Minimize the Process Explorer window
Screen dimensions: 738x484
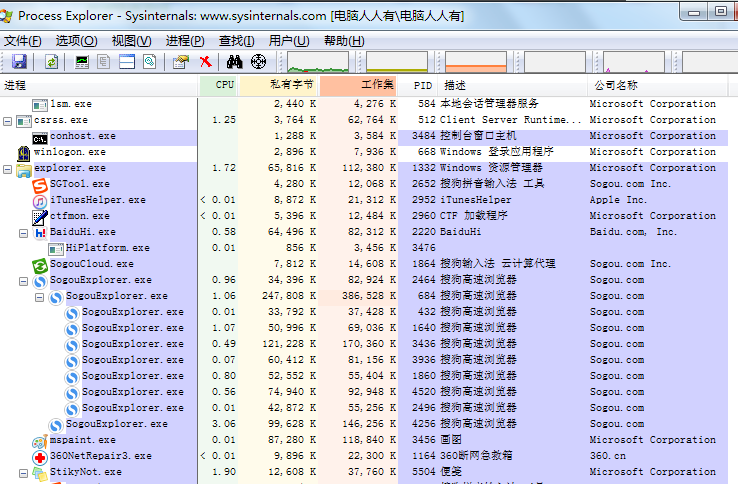pyautogui.click(x=694, y=12)
